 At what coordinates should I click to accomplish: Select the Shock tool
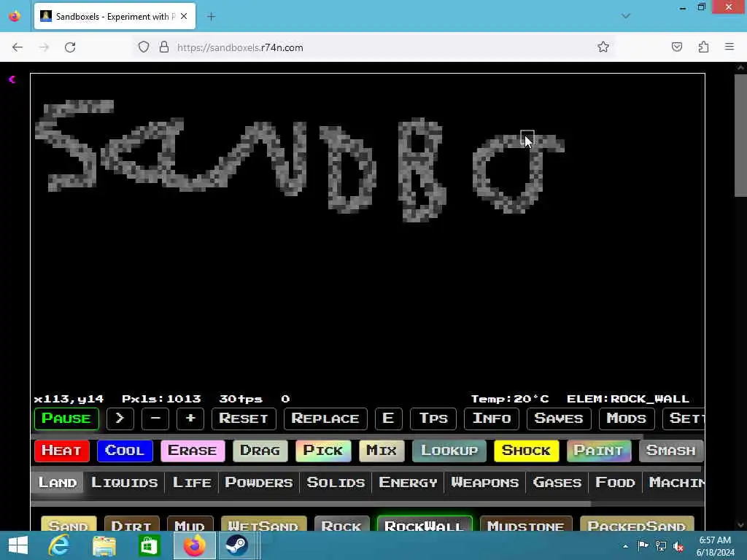pos(527,451)
